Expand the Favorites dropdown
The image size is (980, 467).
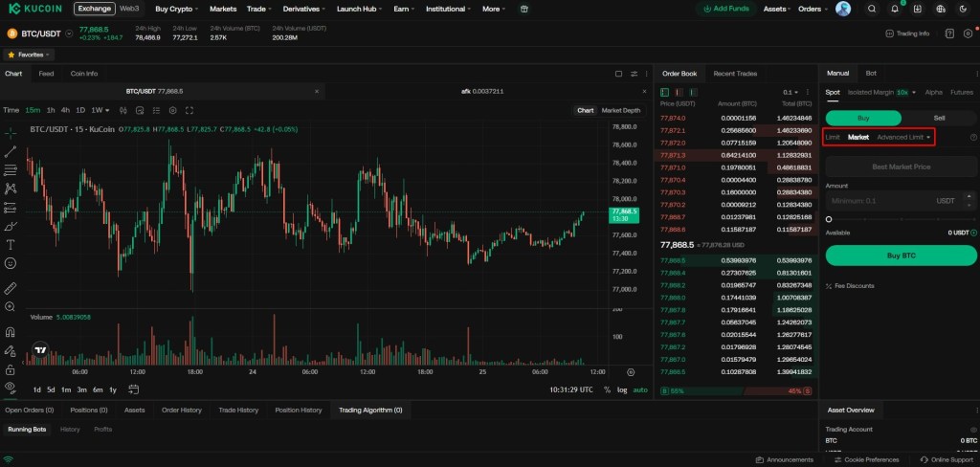pos(29,55)
